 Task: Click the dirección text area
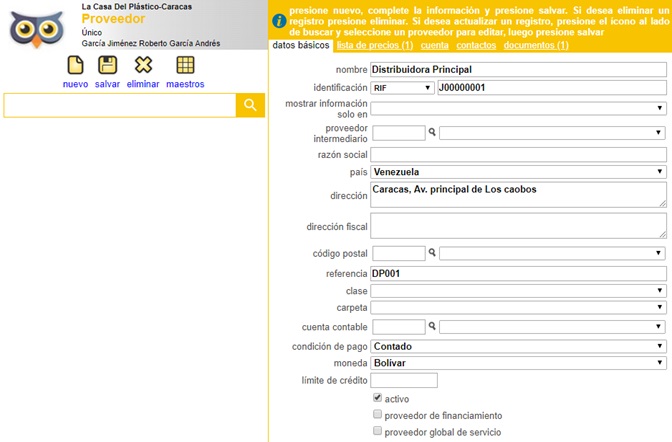[x=518, y=195]
